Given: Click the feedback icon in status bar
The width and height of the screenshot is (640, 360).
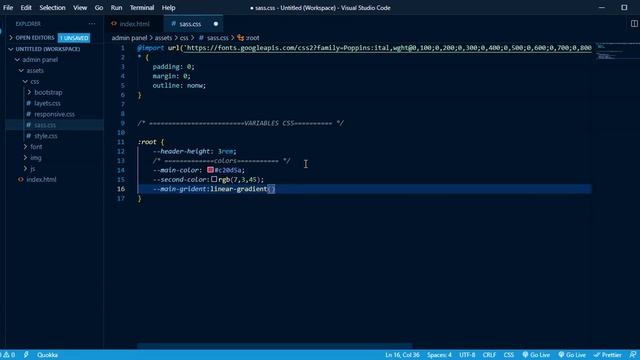Looking at the screenshot, I should 633,355.
